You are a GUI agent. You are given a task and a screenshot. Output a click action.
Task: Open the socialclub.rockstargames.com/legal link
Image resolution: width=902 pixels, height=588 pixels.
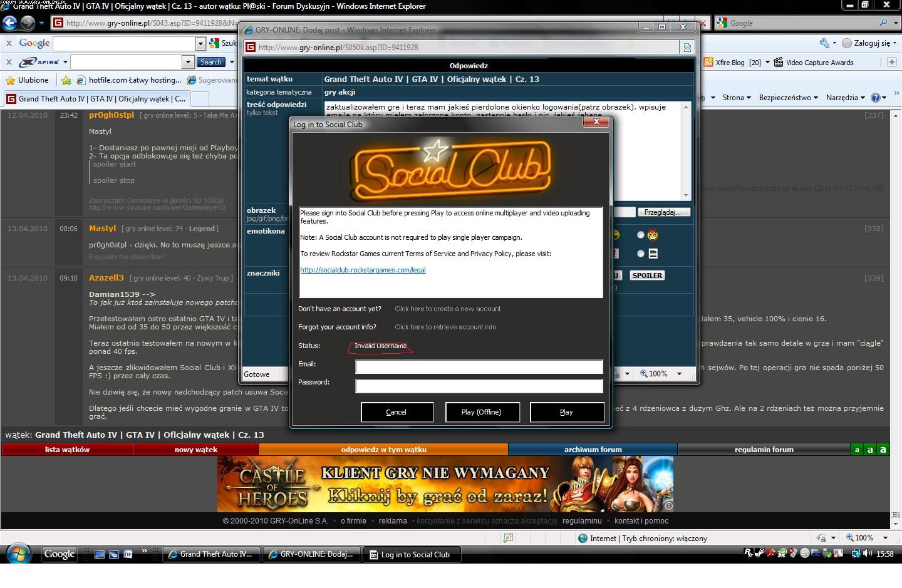pyautogui.click(x=363, y=270)
